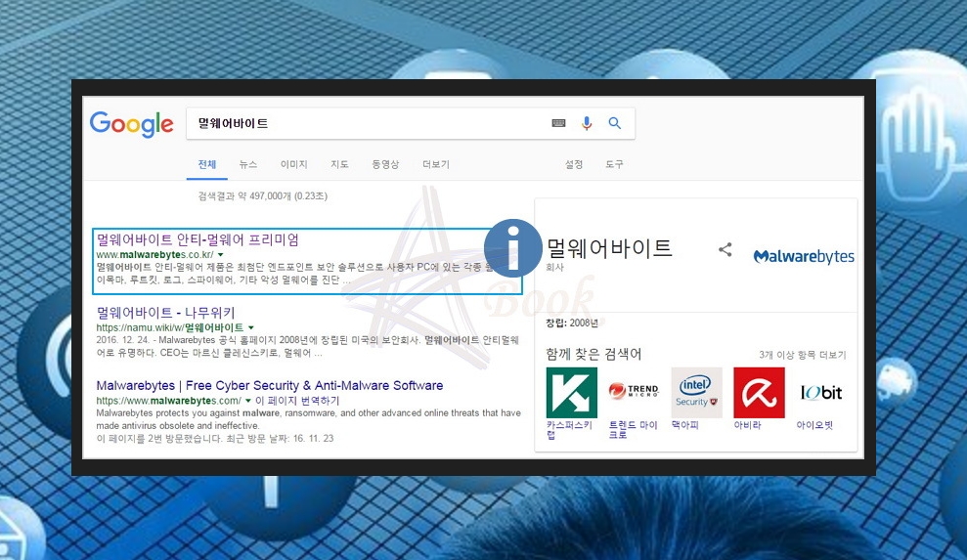This screenshot has height=560, width=967.
Task: Click the www.malwarebytes.co.kr green URL
Action: 154,255
